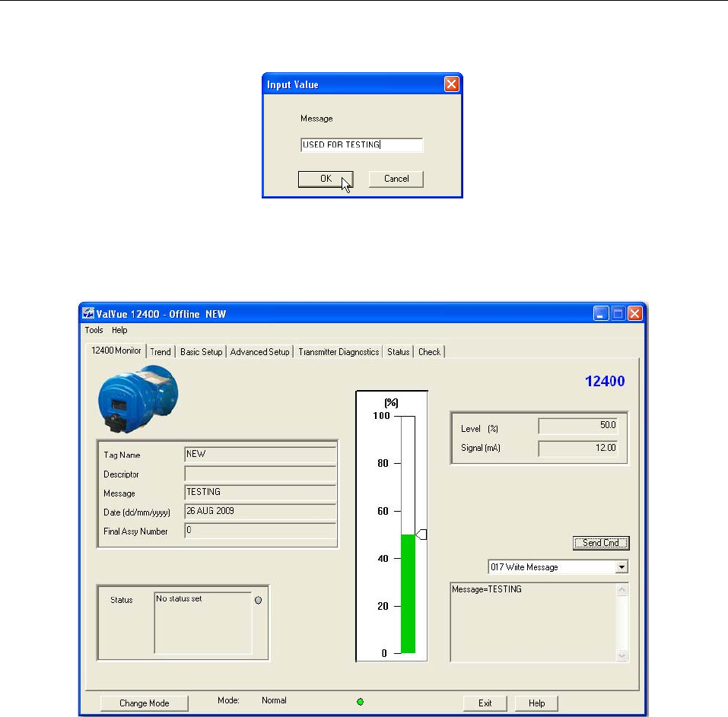Click the level gauge pointer marker
This screenshot has width=728, height=717.
(x=421, y=535)
